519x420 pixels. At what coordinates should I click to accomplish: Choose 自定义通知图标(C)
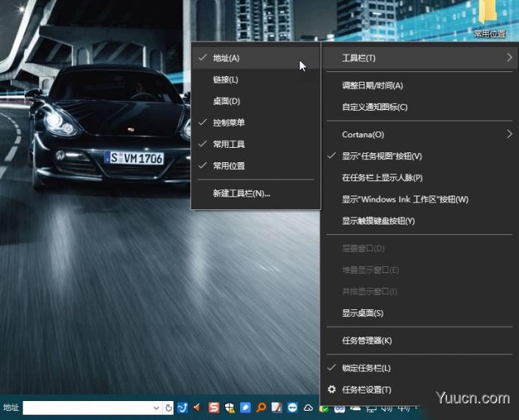420,107
